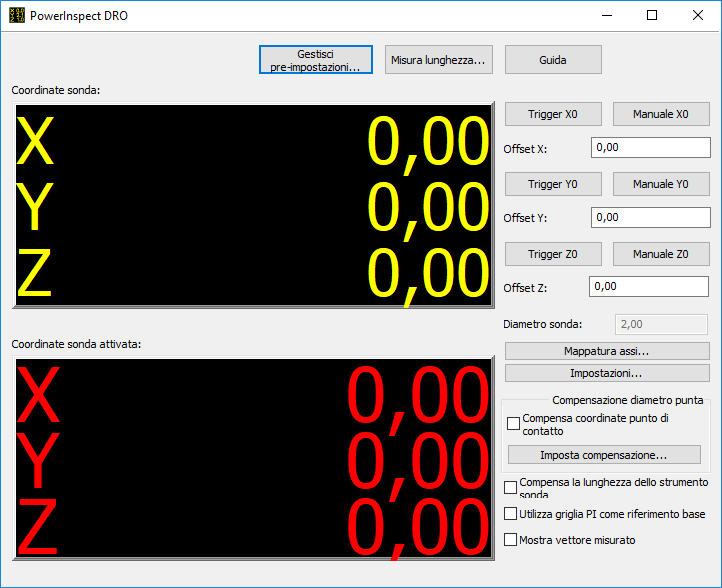Maximize the PowerInspect DRO window
The image size is (722, 588).
pos(652,15)
